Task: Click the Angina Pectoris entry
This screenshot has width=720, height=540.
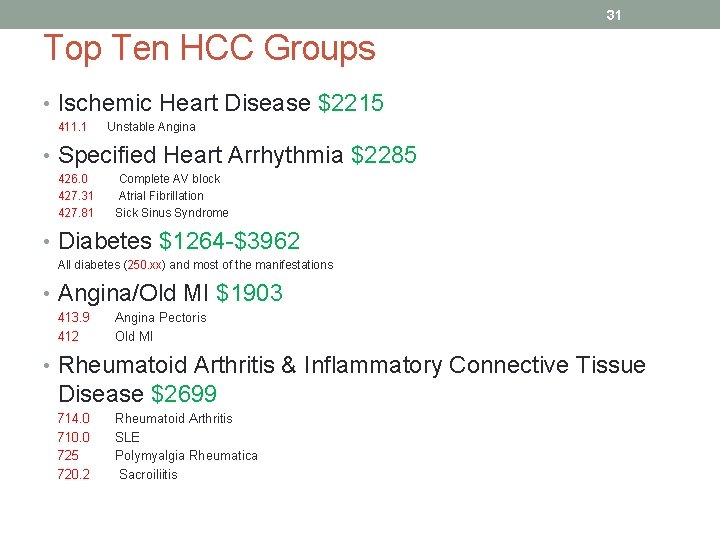Action: pos(161,317)
